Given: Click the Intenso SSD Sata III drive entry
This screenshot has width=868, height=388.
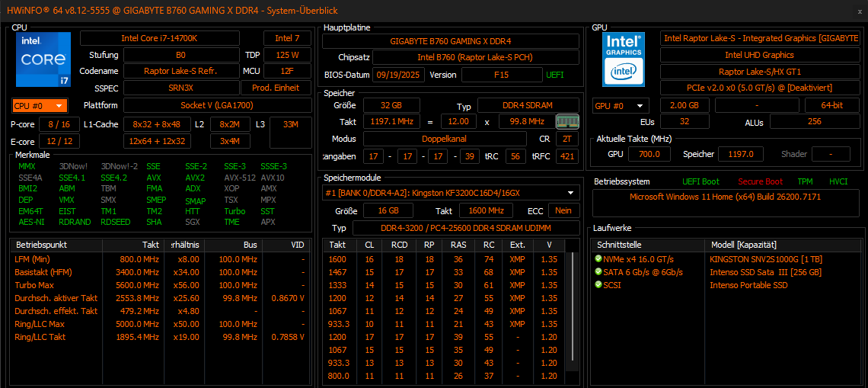Looking at the screenshot, I should click(765, 272).
